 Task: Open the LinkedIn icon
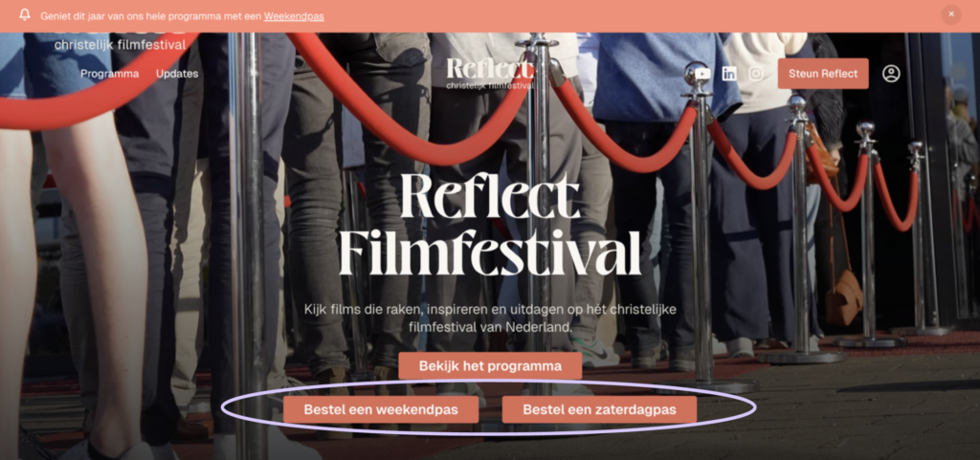(x=729, y=74)
